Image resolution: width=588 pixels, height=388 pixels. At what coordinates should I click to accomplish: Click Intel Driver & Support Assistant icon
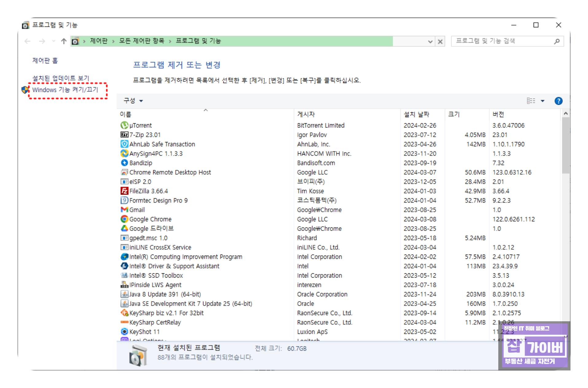click(124, 266)
